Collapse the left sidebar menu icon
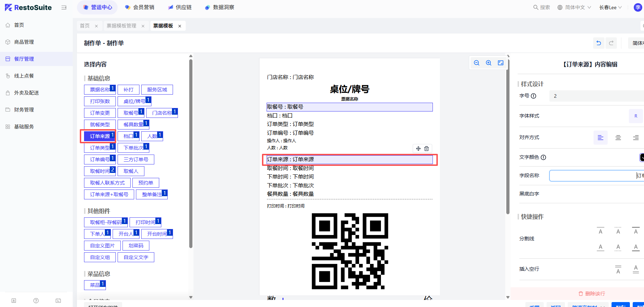 click(64, 7)
